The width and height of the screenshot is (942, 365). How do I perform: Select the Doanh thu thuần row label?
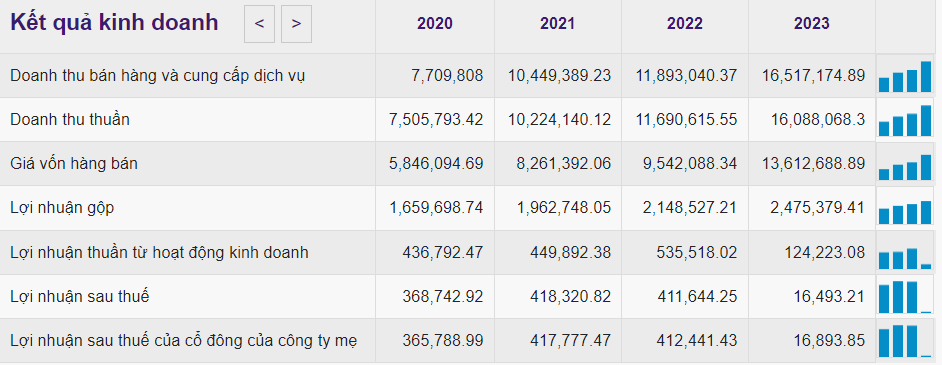70,119
